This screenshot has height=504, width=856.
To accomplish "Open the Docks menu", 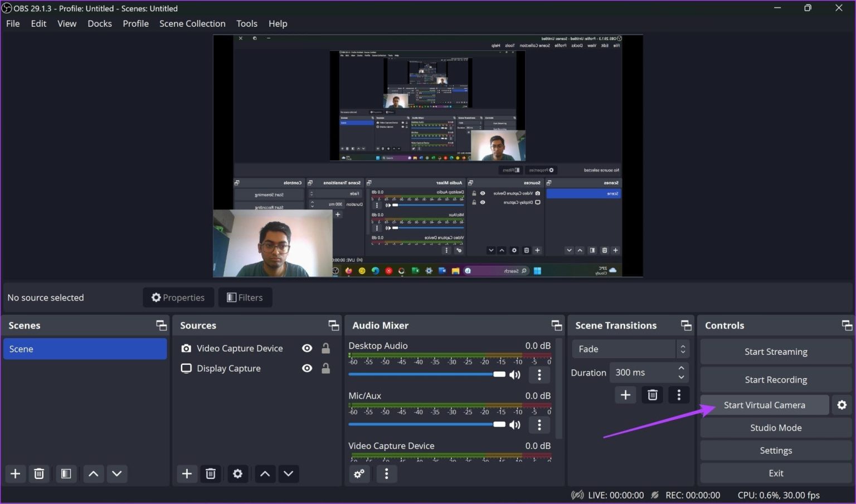I will (100, 23).
